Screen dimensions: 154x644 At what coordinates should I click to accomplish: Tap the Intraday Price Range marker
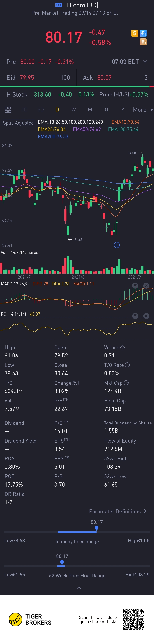click(x=96, y=528)
